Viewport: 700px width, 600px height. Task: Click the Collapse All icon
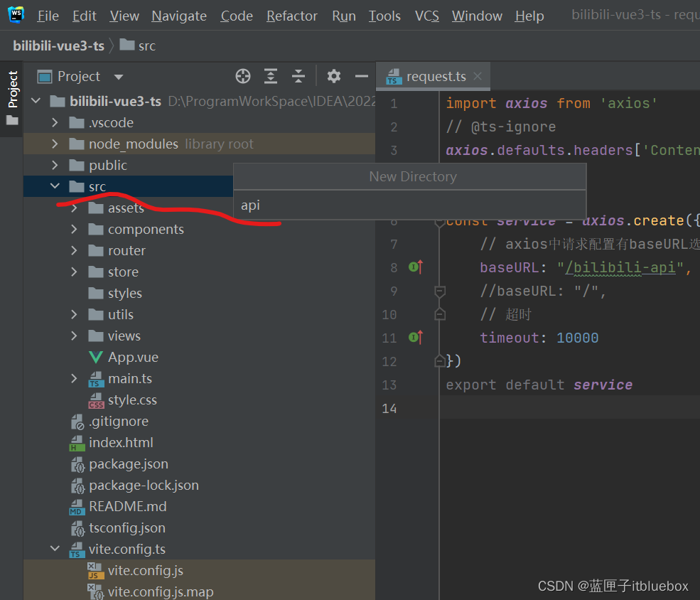click(298, 76)
